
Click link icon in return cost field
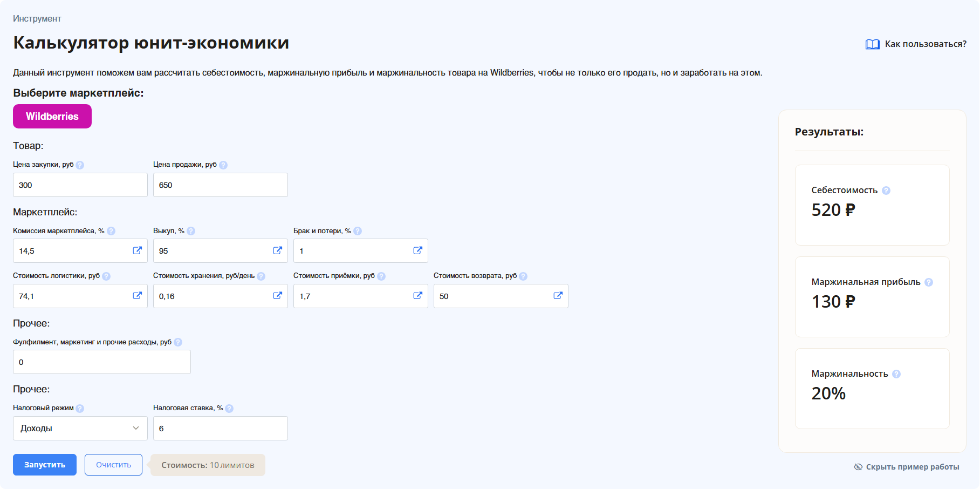tap(558, 296)
